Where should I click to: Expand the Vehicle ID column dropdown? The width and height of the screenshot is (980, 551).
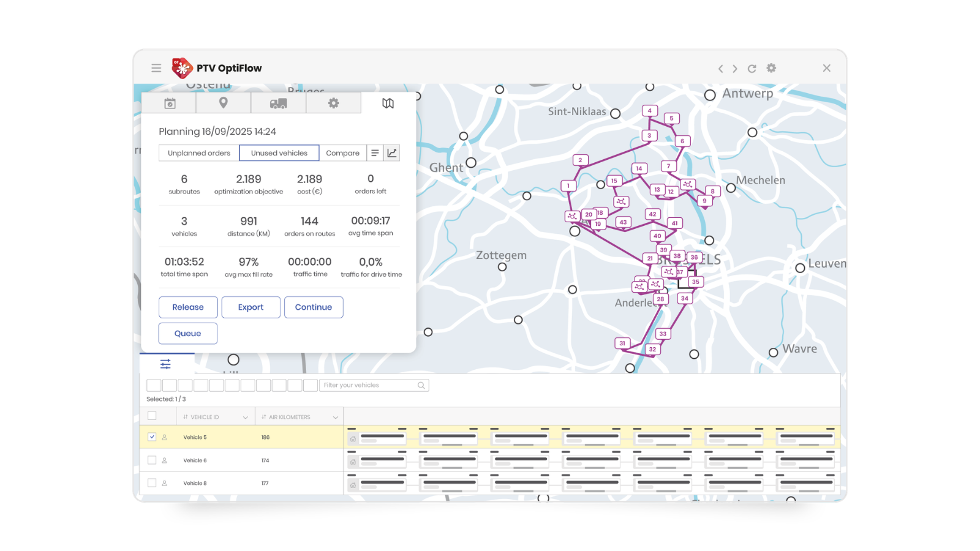pyautogui.click(x=245, y=418)
